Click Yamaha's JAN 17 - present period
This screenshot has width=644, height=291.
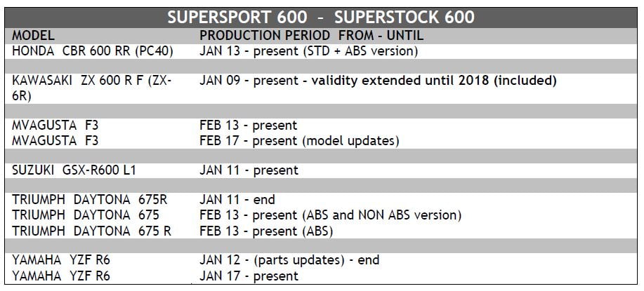click(249, 276)
